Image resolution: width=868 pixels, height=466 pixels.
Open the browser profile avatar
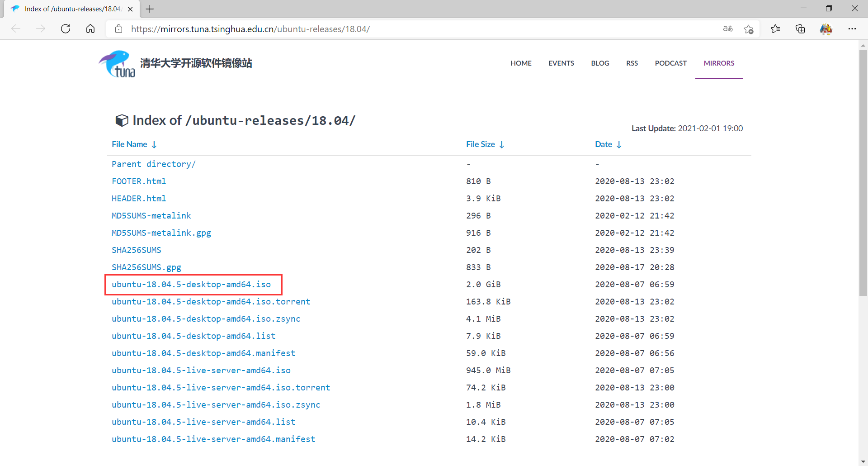tap(826, 29)
